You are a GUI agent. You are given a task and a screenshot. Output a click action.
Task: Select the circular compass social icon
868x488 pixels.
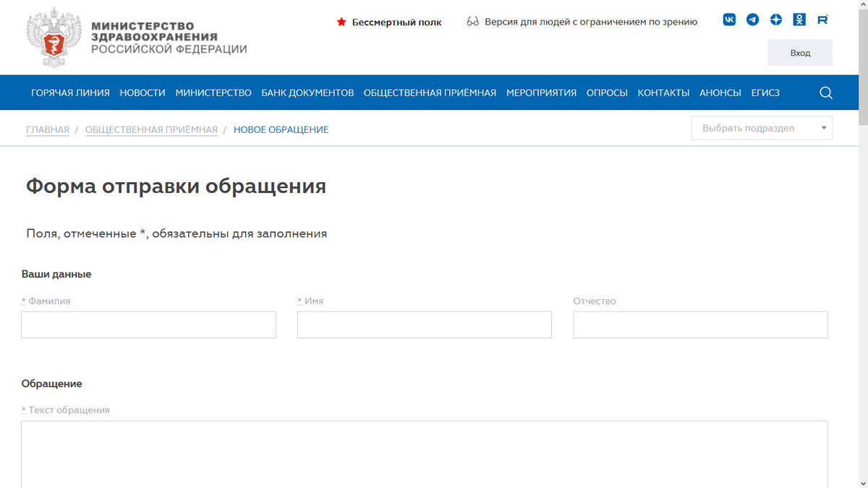click(x=775, y=20)
